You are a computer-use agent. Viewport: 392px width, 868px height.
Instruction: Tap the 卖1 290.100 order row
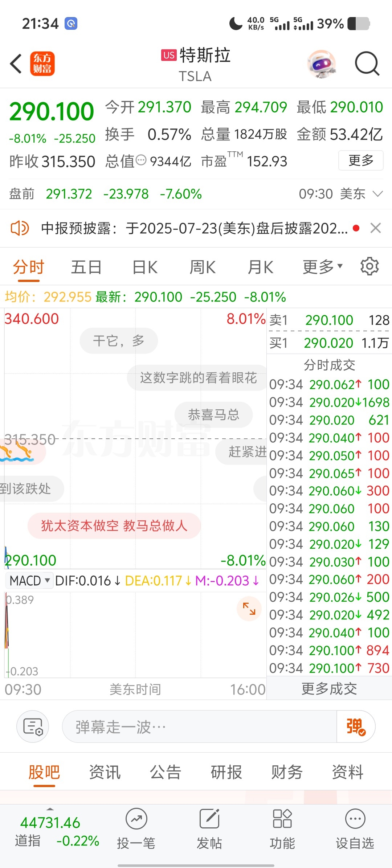tap(329, 320)
